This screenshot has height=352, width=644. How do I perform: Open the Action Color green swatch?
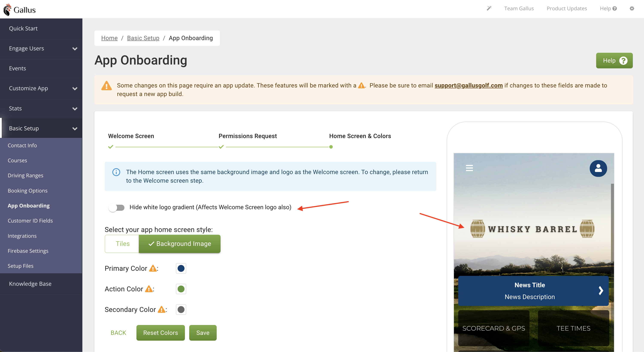coord(181,289)
